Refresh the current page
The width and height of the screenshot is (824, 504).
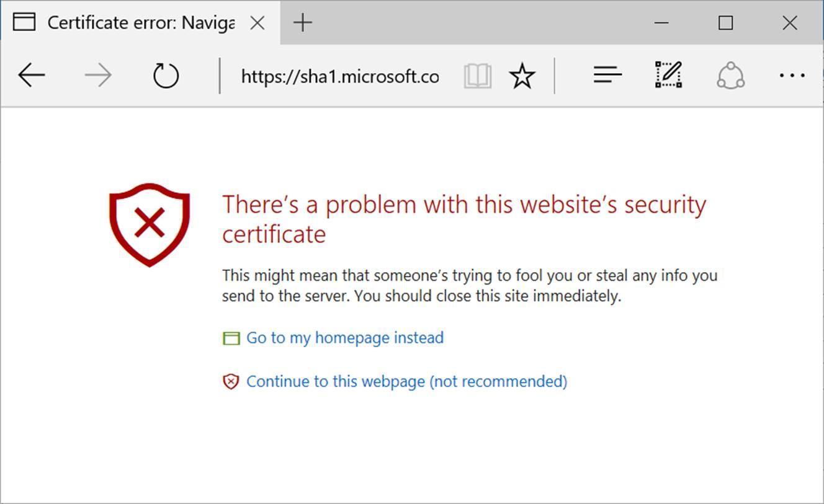[166, 76]
